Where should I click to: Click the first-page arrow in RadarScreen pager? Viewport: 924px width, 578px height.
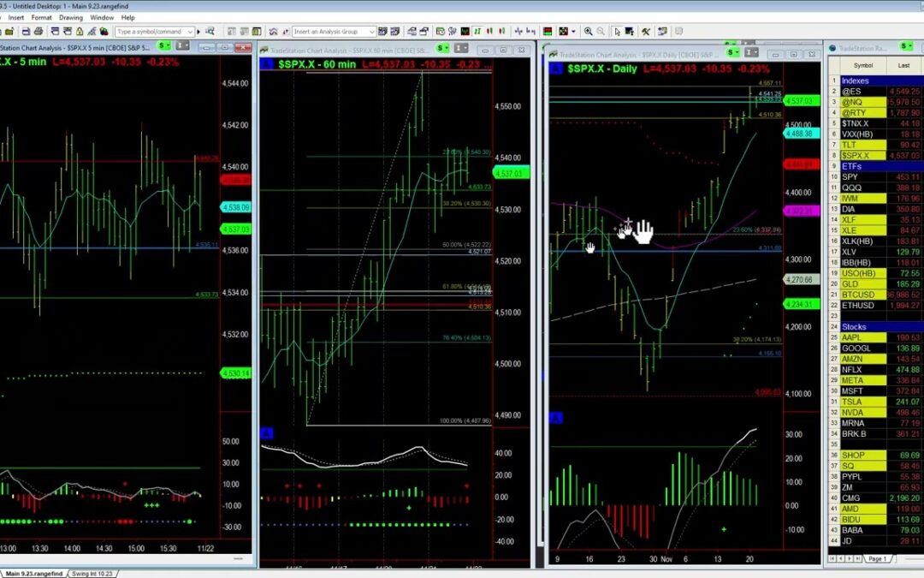(x=832, y=558)
